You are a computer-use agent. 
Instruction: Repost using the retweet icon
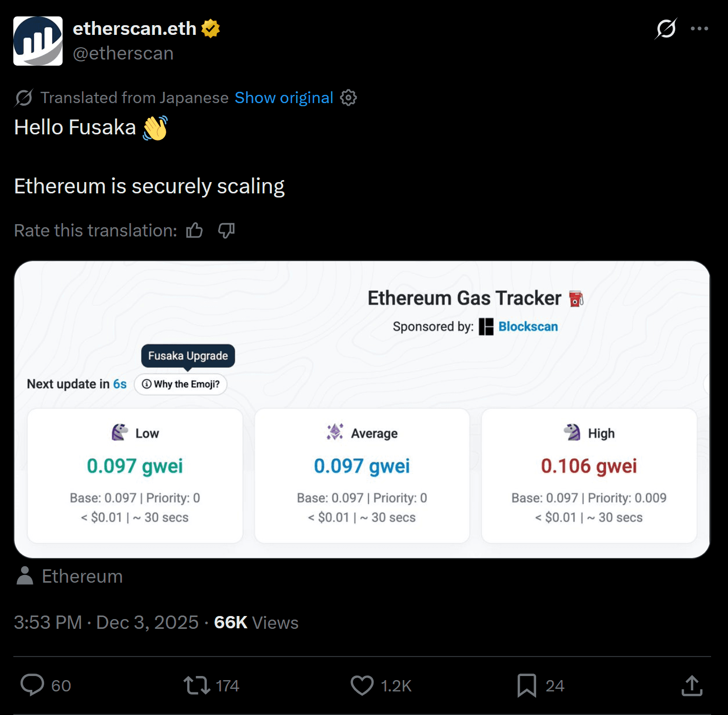197,685
